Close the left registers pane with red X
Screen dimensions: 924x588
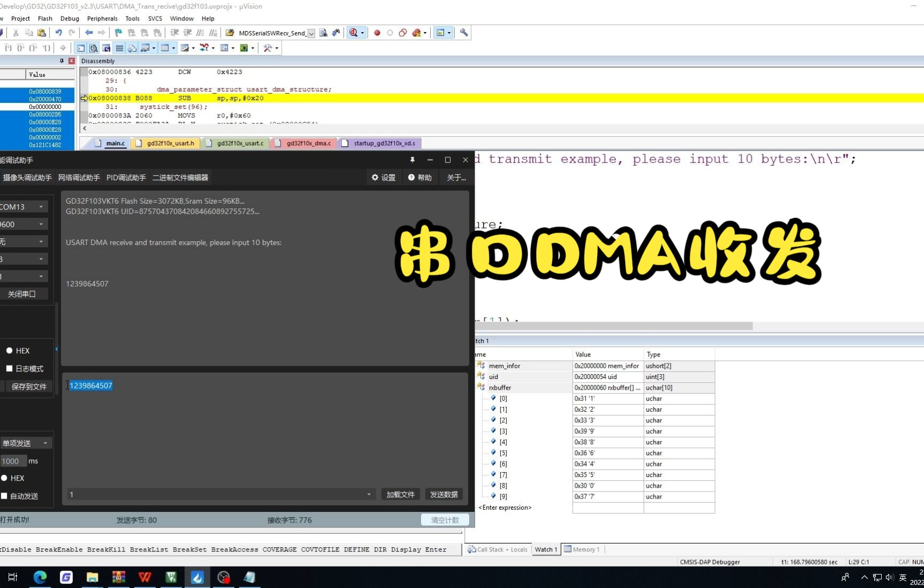point(71,61)
